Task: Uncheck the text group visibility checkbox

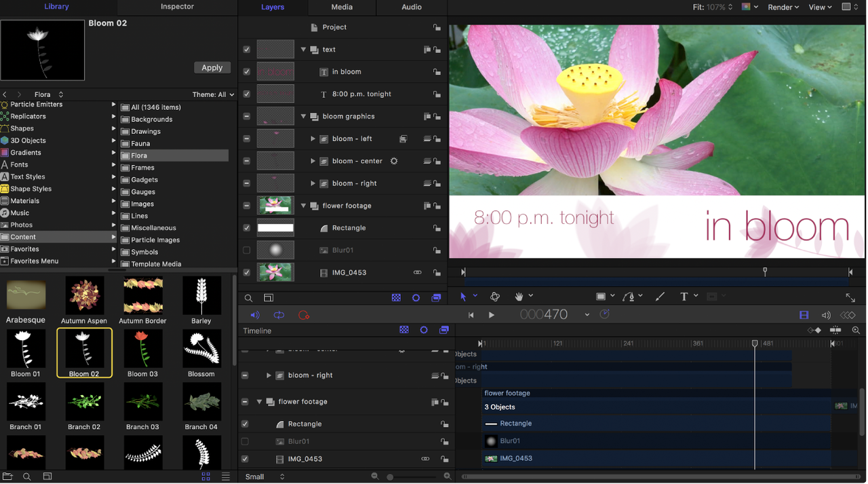Action: pos(247,50)
